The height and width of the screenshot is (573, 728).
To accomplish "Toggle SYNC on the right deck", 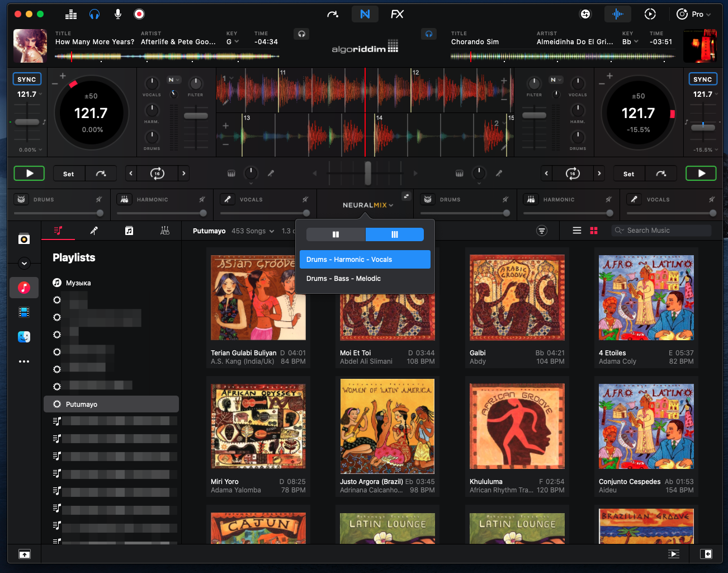I will (x=703, y=79).
